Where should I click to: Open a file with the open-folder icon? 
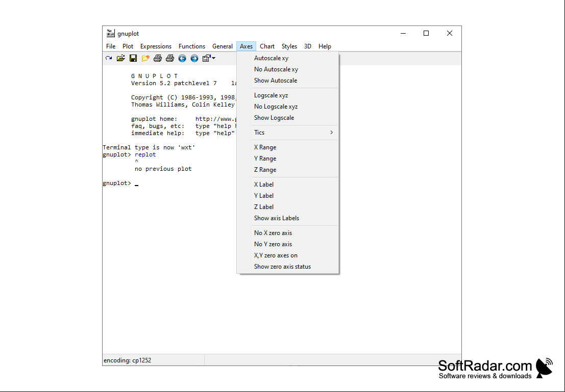click(x=121, y=58)
